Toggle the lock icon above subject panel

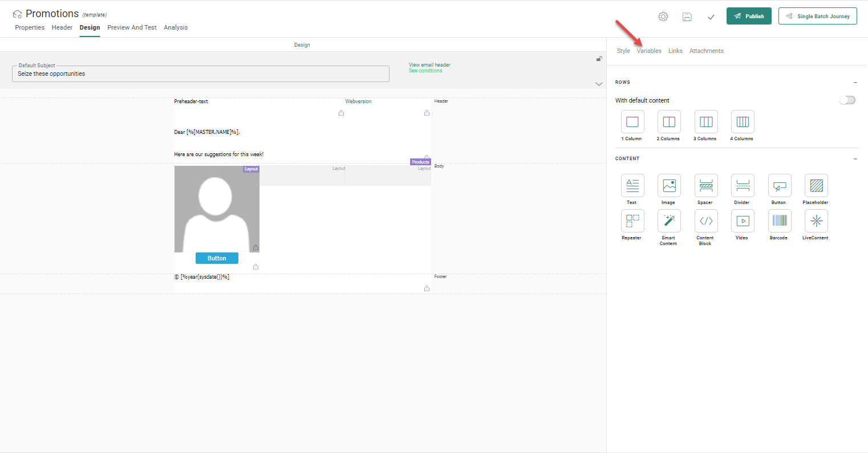[x=599, y=59]
